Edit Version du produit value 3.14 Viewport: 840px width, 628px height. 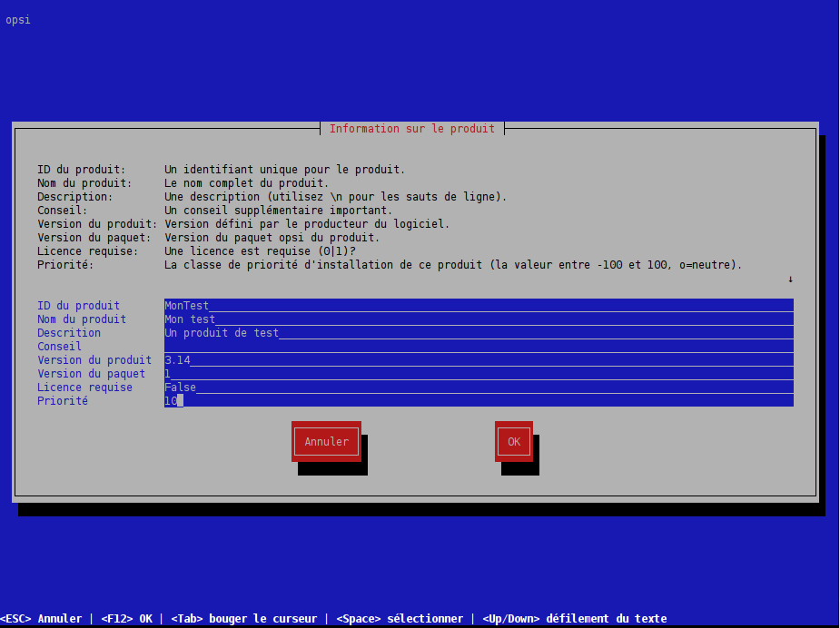(479, 359)
